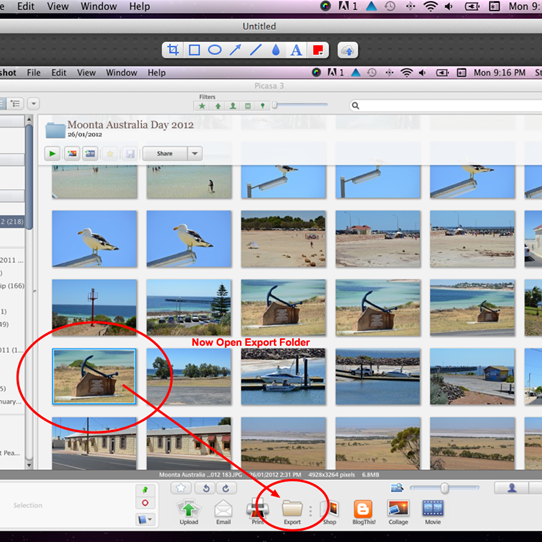Image resolution: width=542 pixels, height=542 pixels.
Task: Click the Share button
Action: 165,153
